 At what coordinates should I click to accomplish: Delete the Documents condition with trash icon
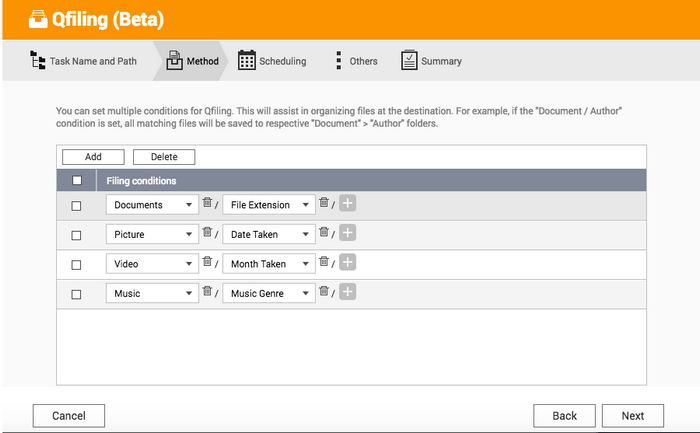pyautogui.click(x=207, y=202)
